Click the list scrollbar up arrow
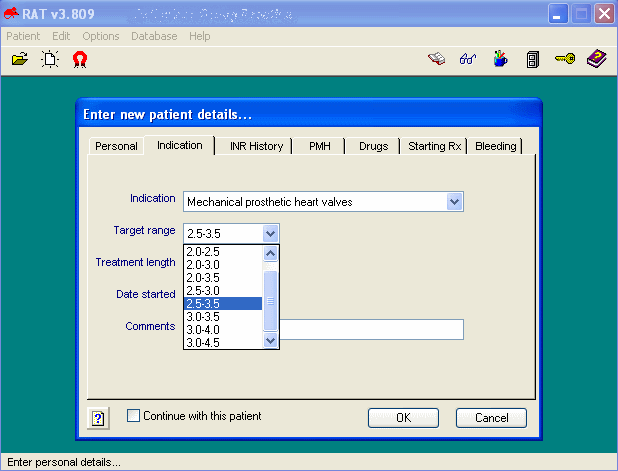This screenshot has width=618, height=471. pyautogui.click(x=270, y=253)
